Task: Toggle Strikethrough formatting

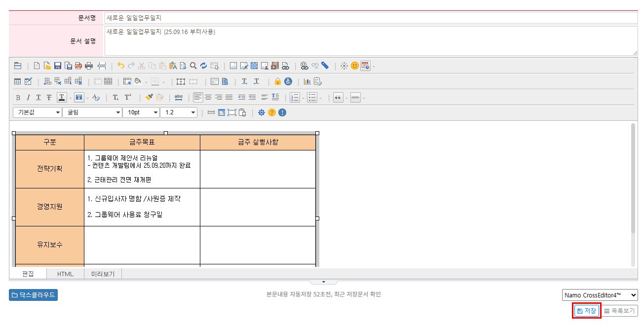Action: pos(49,98)
